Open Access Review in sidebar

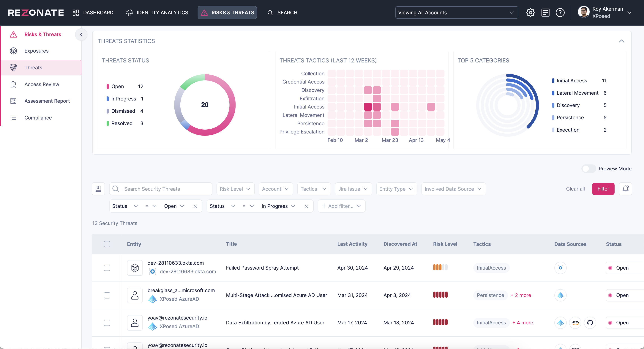[x=42, y=84]
